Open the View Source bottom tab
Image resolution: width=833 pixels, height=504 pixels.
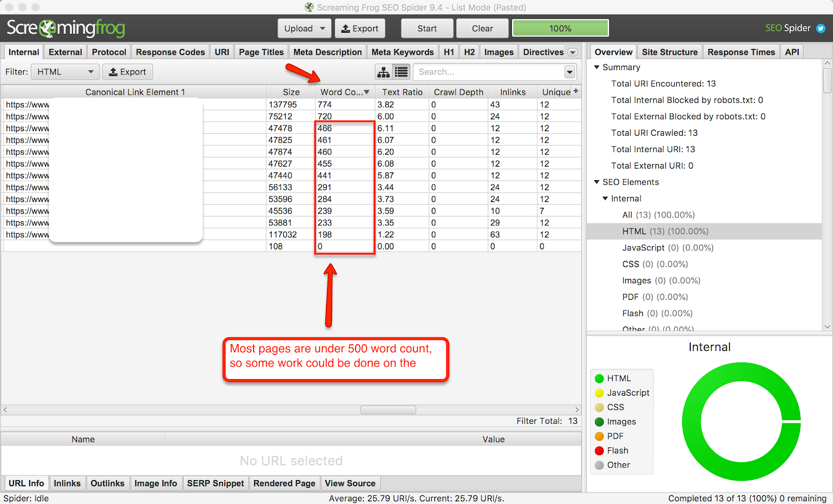coord(350,483)
